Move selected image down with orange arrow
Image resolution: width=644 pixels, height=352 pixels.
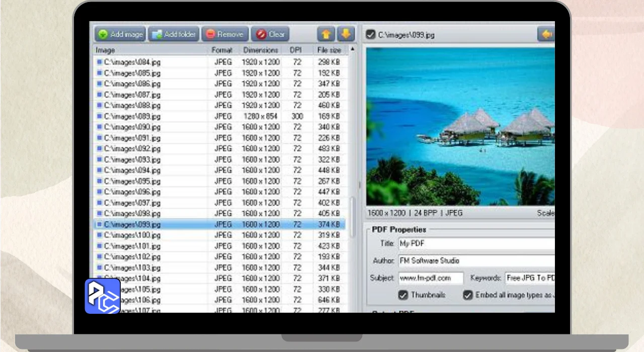(346, 34)
